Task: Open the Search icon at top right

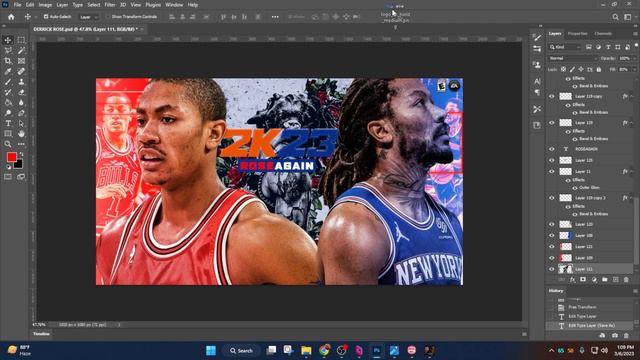Action: pyautogui.click(x=615, y=17)
